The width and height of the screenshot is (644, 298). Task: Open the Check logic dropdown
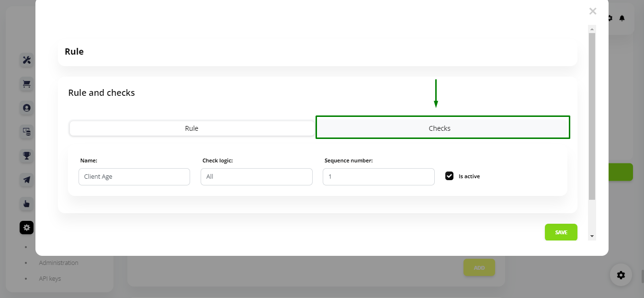pyautogui.click(x=257, y=177)
